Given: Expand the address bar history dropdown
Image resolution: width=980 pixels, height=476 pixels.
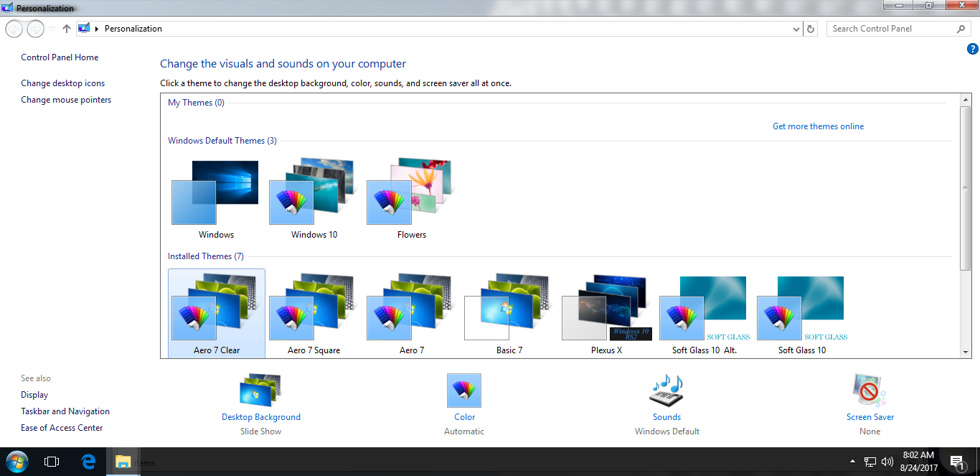Looking at the screenshot, I should tap(796, 29).
